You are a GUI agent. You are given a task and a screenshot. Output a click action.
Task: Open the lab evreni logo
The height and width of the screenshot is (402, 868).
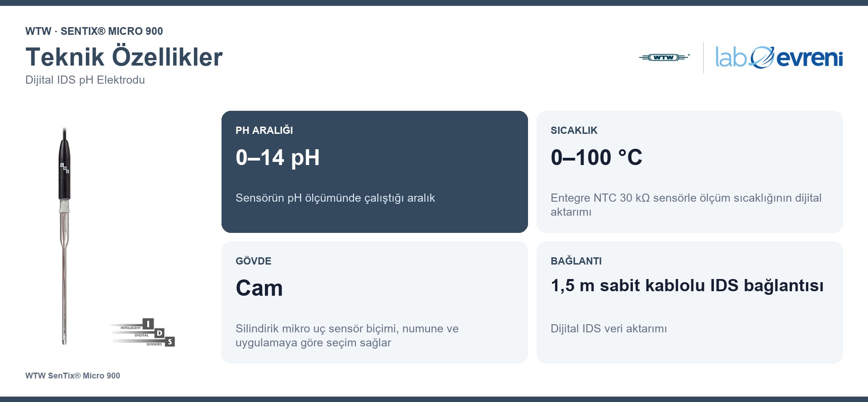(x=779, y=57)
